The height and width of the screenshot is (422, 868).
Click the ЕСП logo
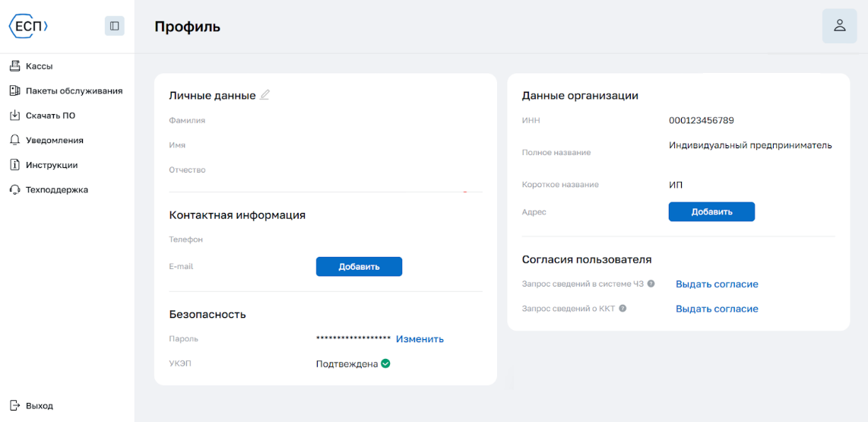point(28,26)
